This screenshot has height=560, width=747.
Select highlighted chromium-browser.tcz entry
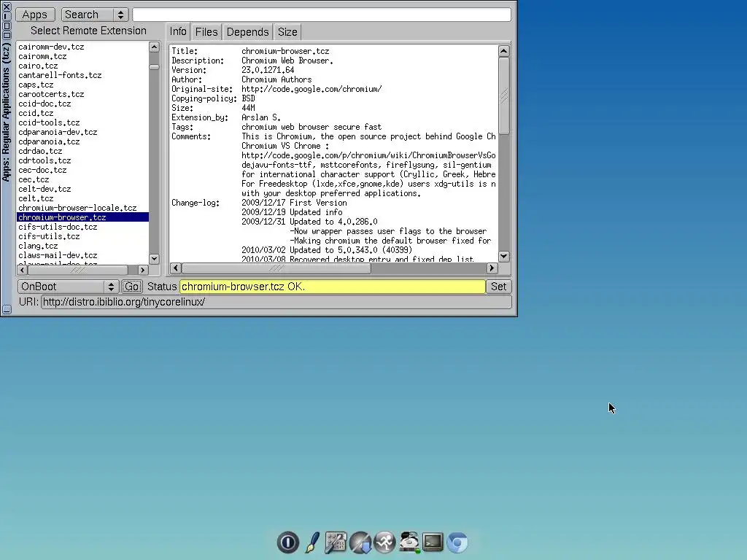point(82,217)
